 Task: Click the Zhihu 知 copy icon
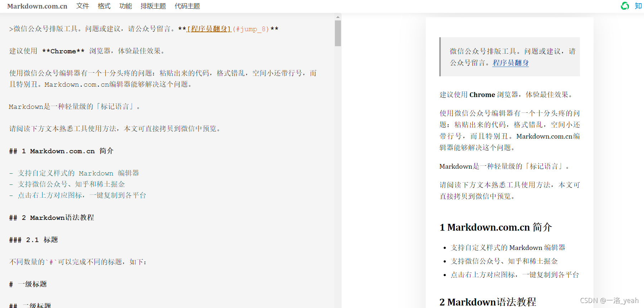coord(638,6)
